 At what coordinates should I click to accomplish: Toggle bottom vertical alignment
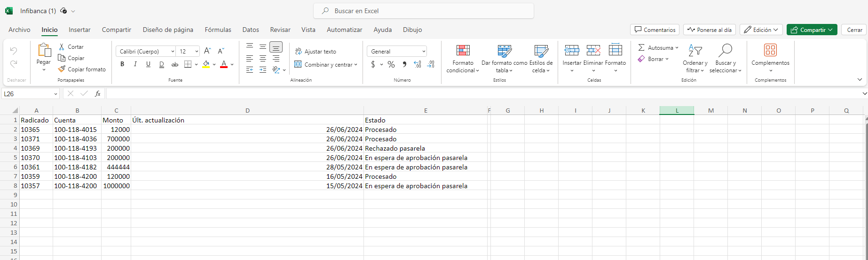tap(276, 47)
